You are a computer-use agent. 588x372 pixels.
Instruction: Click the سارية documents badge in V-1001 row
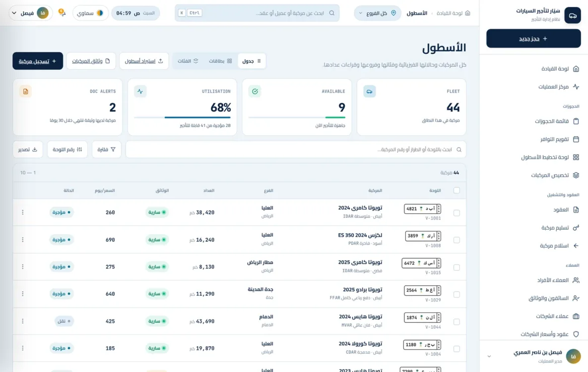tap(157, 212)
